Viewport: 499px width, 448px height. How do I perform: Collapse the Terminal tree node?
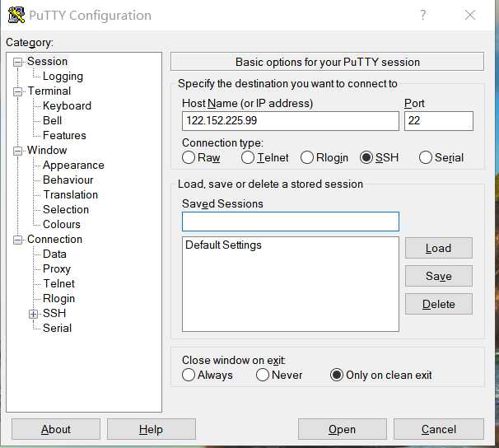[x=17, y=91]
